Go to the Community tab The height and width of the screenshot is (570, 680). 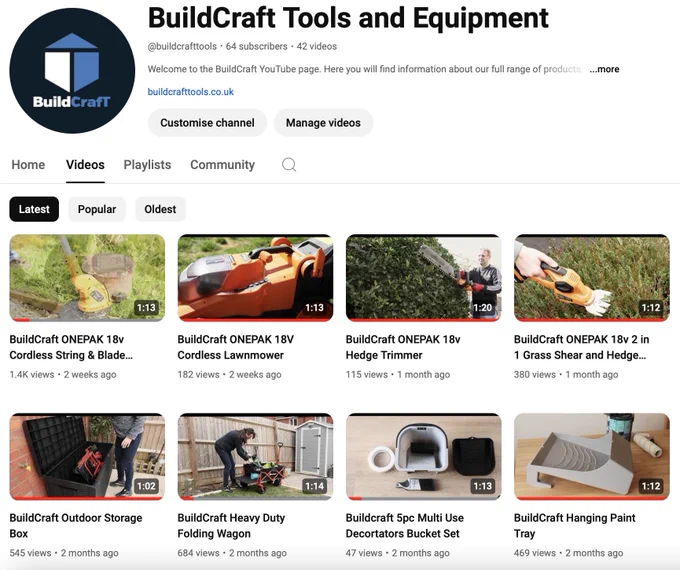(x=222, y=165)
